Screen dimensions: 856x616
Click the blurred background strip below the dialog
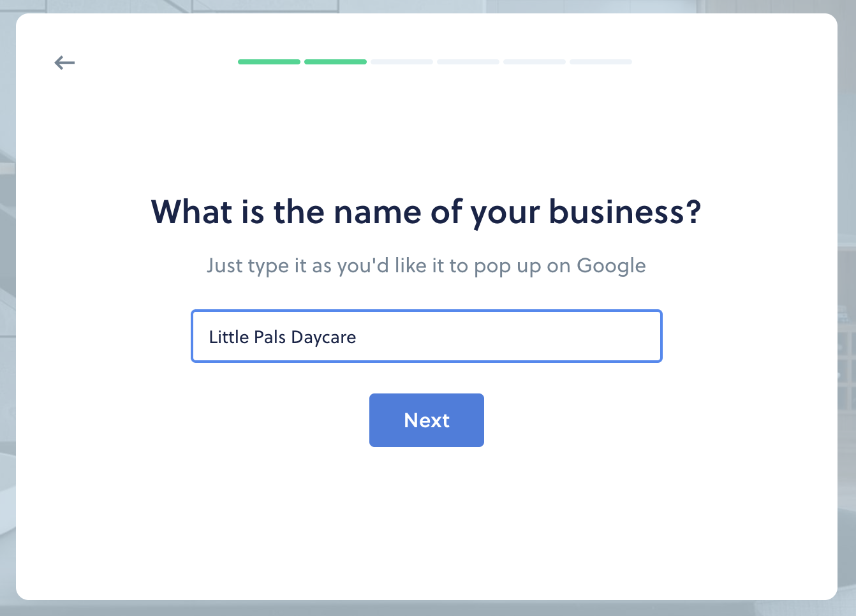pos(427,608)
